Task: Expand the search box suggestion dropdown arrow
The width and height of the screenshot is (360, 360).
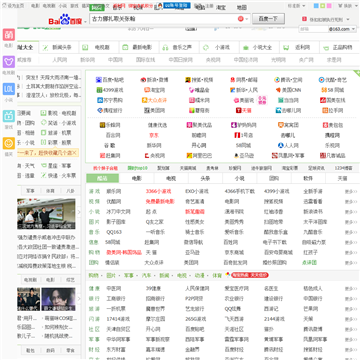Action: pos(247,19)
